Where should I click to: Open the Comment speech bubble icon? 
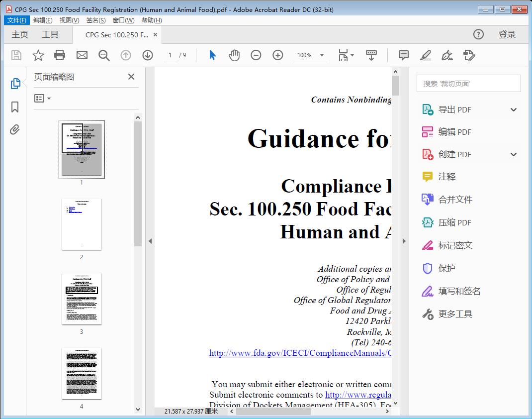[x=403, y=55]
